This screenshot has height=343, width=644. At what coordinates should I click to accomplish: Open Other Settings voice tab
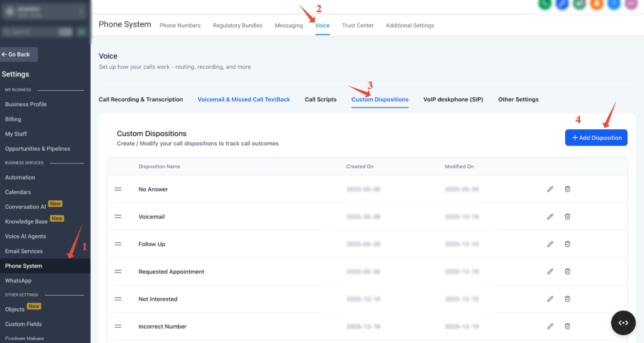518,99
